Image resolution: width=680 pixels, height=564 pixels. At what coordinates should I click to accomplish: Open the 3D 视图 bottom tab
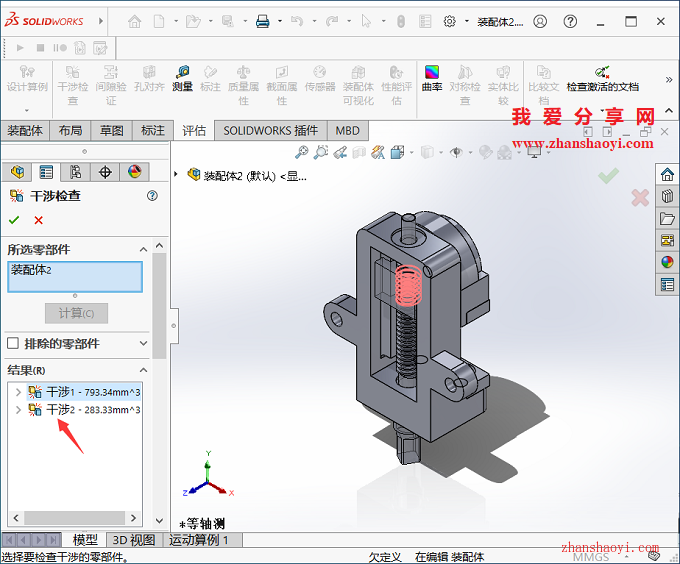(134, 540)
